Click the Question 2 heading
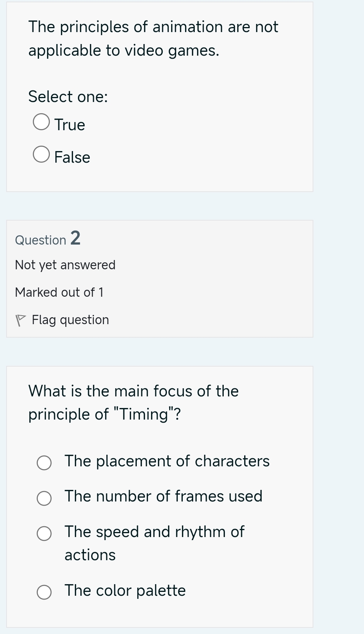The image size is (364, 634). tap(47, 239)
